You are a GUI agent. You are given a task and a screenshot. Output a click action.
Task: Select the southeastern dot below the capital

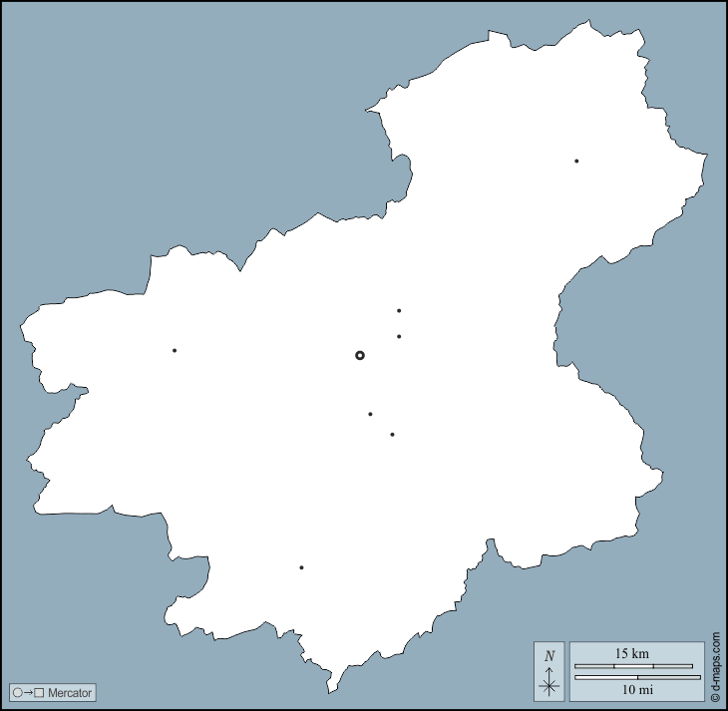point(393,434)
